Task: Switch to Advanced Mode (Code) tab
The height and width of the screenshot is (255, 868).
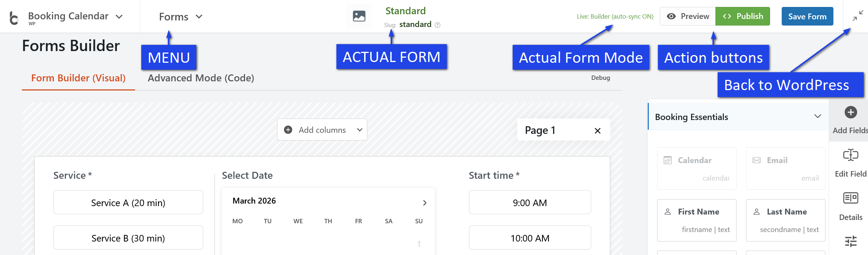Action: click(x=201, y=78)
